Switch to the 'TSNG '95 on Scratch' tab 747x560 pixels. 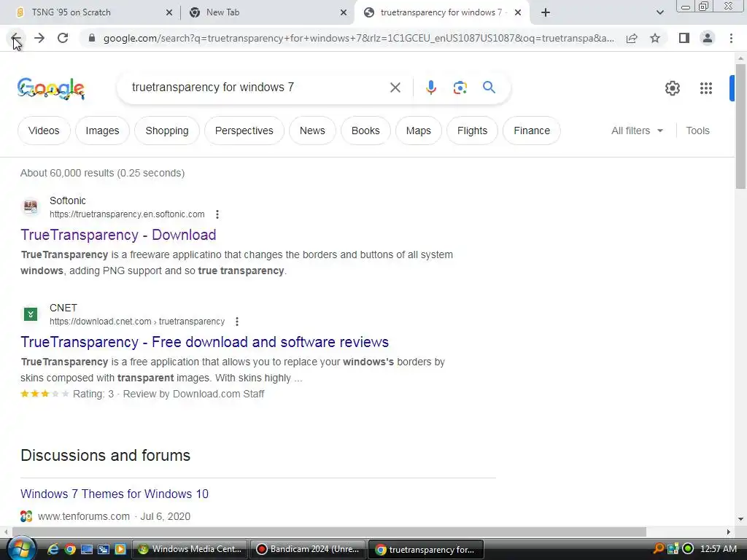90,12
